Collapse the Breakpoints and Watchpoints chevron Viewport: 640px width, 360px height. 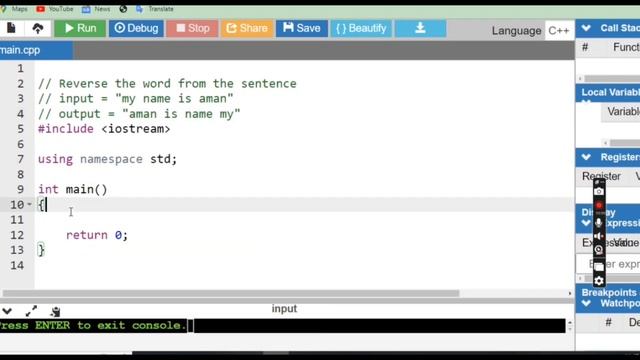(586, 303)
